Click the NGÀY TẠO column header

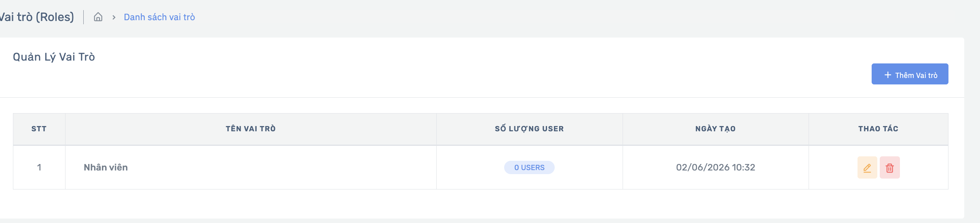pyautogui.click(x=716, y=128)
